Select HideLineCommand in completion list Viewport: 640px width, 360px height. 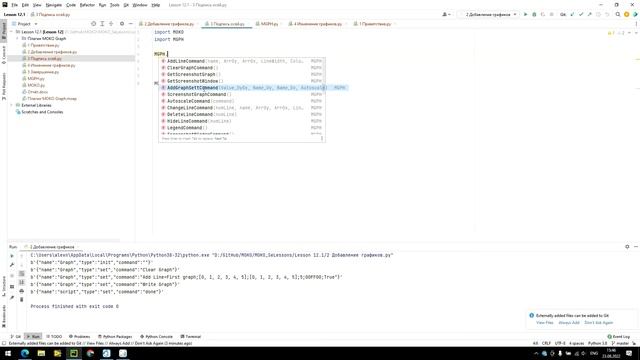pos(242,121)
